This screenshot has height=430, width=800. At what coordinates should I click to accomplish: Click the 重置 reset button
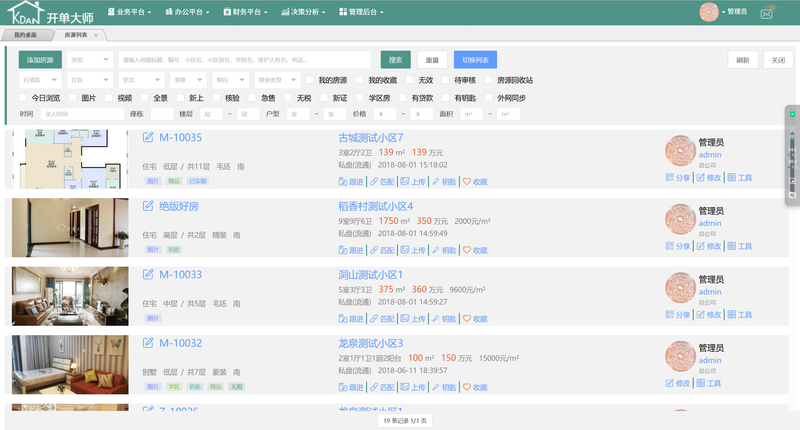[432, 60]
